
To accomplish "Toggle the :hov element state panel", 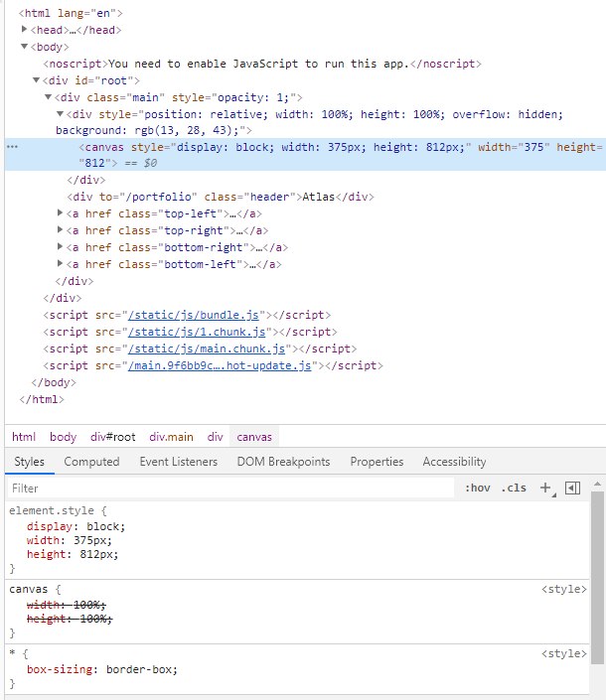I will (477, 488).
